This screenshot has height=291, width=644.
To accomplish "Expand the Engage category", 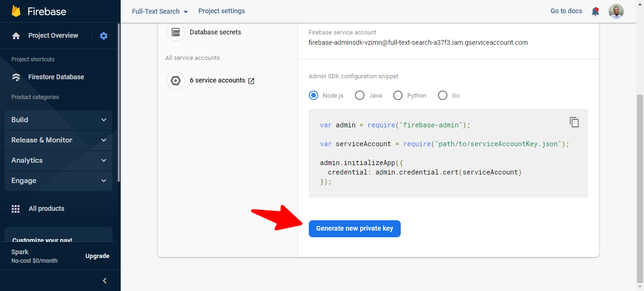I will [58, 181].
